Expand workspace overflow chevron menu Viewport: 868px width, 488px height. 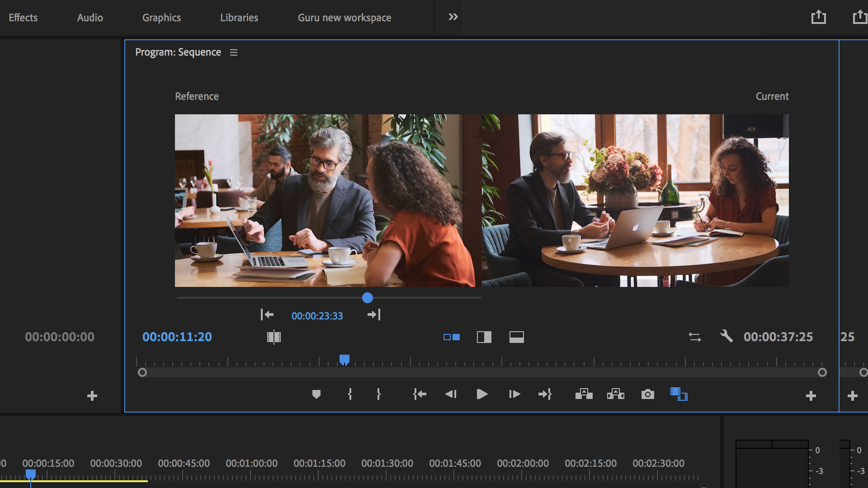(453, 17)
